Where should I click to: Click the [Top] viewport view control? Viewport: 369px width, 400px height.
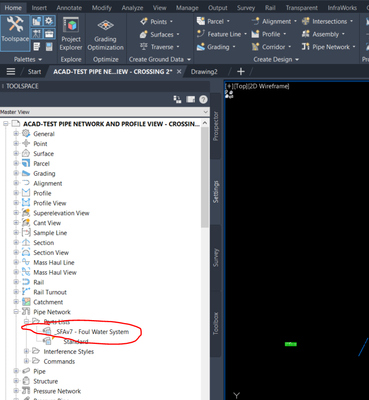pos(240,86)
